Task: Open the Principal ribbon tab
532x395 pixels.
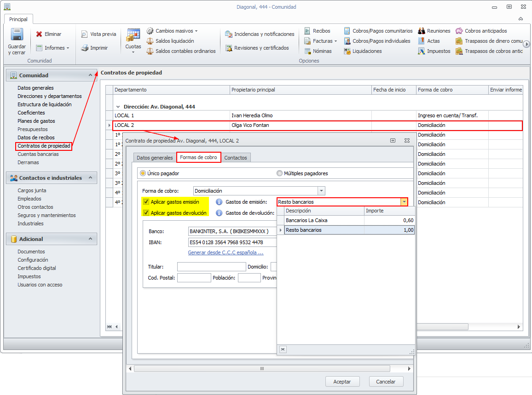Action: point(18,19)
